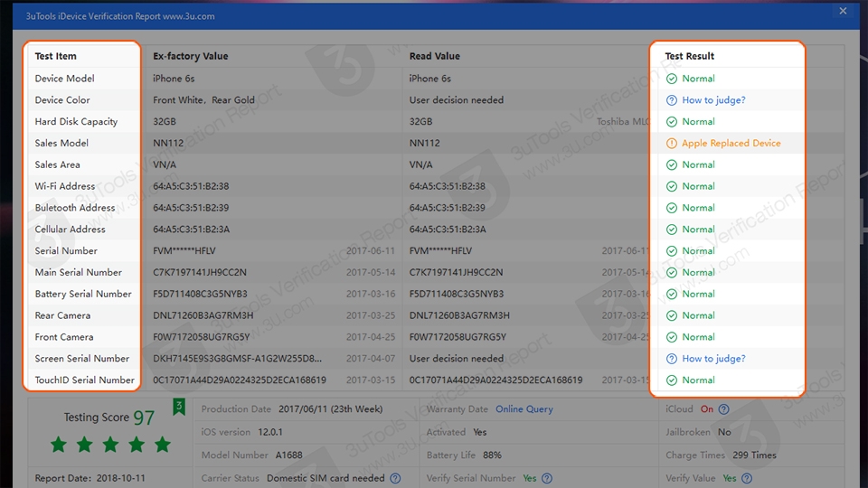The width and height of the screenshot is (868, 488).
Task: Close the verification report window
Action: (x=843, y=11)
